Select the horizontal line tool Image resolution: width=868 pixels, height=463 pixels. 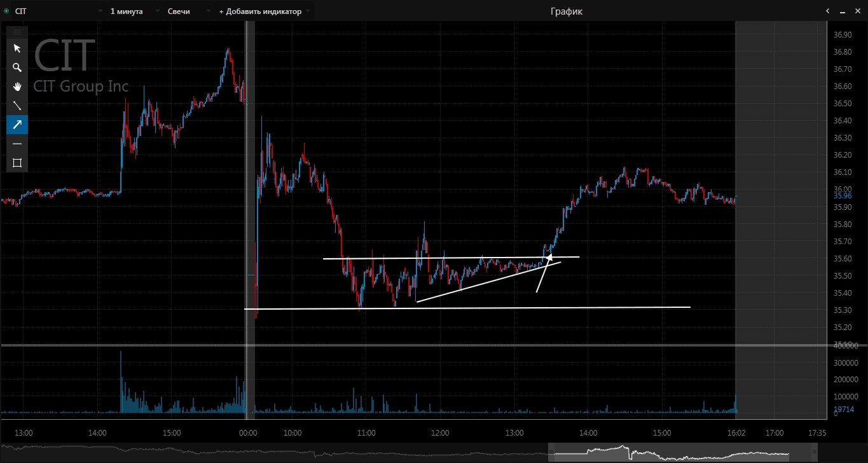tap(17, 144)
